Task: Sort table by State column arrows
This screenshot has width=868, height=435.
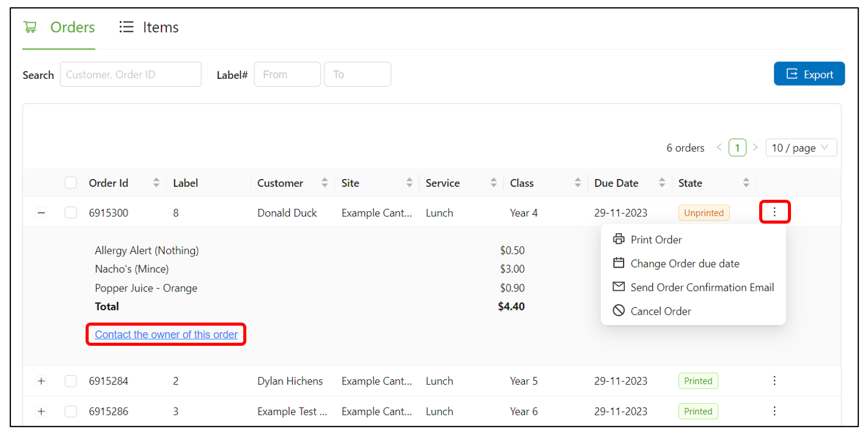Action: pyautogui.click(x=746, y=183)
